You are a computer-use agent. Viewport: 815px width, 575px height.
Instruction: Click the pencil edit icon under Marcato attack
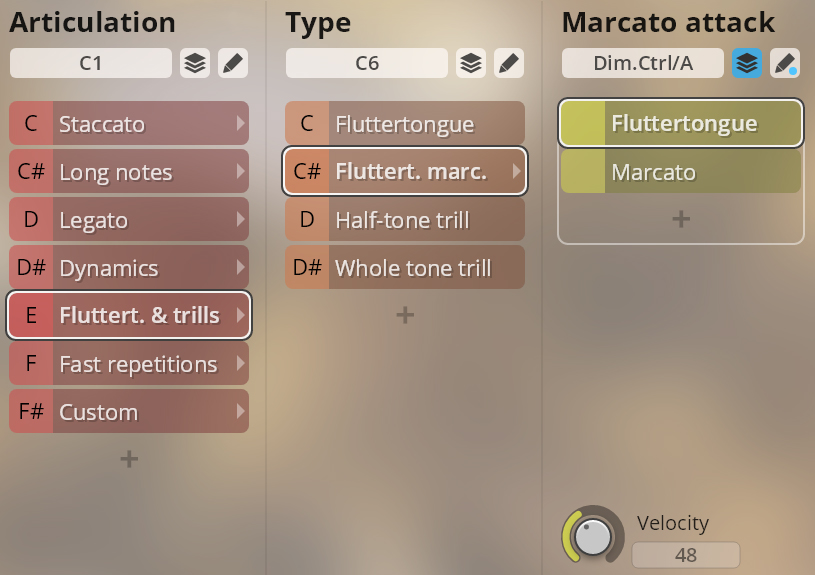pos(785,64)
